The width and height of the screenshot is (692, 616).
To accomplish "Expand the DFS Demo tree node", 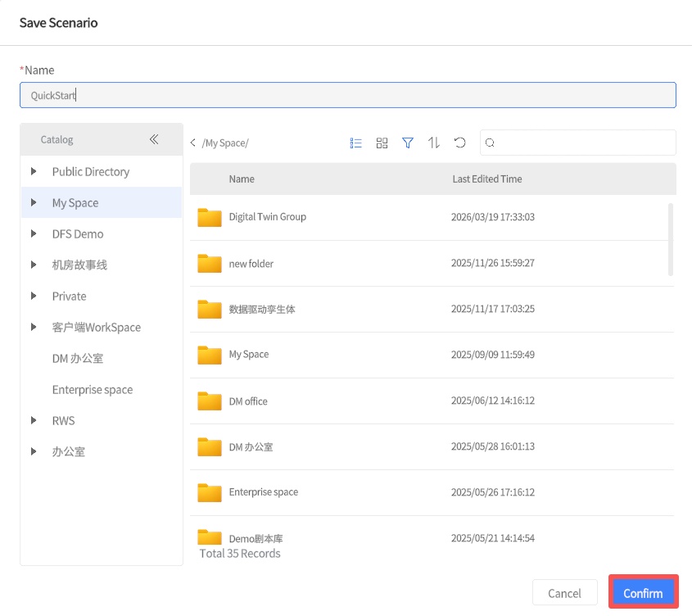I will [x=34, y=233].
